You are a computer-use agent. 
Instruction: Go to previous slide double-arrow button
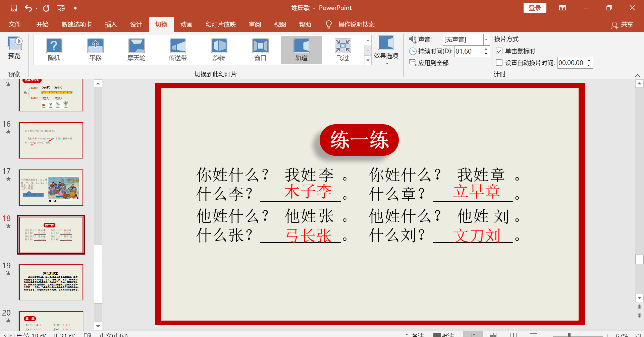[x=639, y=307]
